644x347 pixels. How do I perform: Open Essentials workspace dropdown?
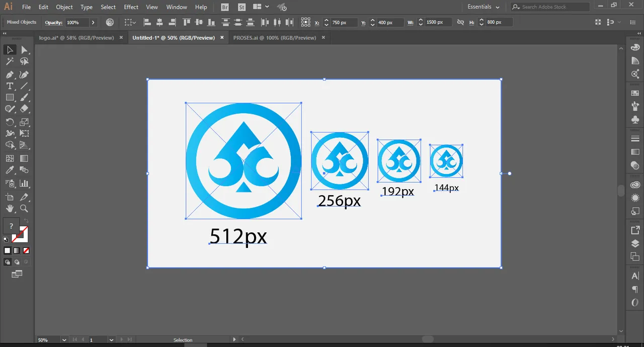(484, 7)
